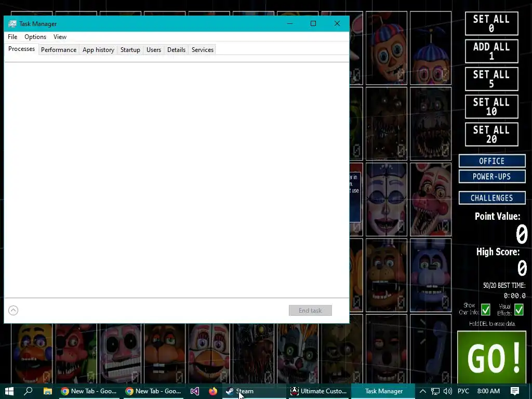Select the Ballora character portrait

387,199
